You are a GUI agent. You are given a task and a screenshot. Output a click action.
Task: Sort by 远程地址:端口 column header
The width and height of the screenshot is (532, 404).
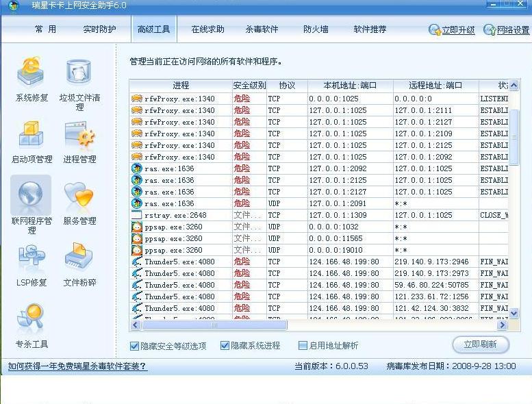click(x=435, y=86)
